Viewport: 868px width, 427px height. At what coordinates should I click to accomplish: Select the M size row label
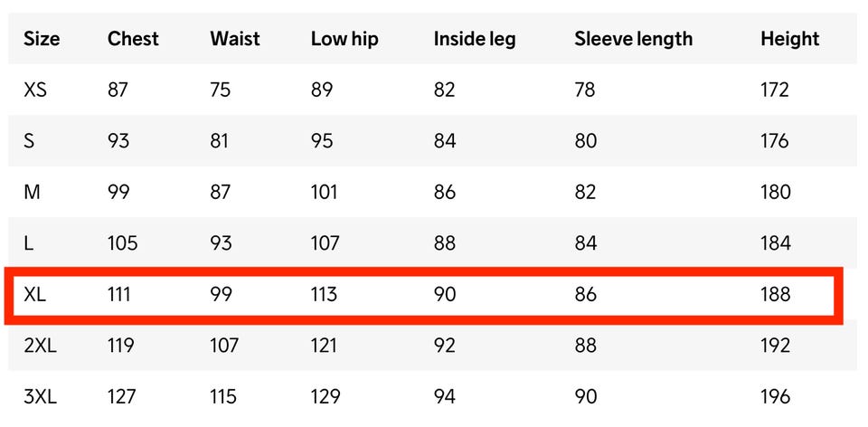tap(31, 192)
